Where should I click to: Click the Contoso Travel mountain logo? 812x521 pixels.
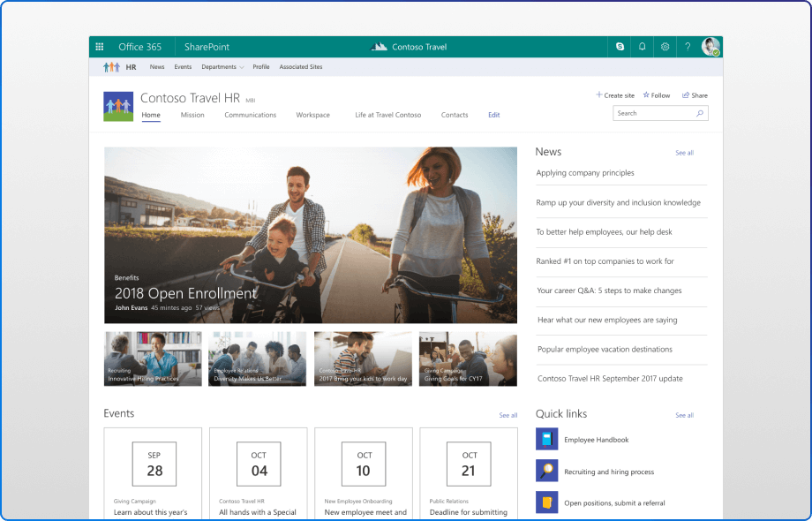(379, 47)
